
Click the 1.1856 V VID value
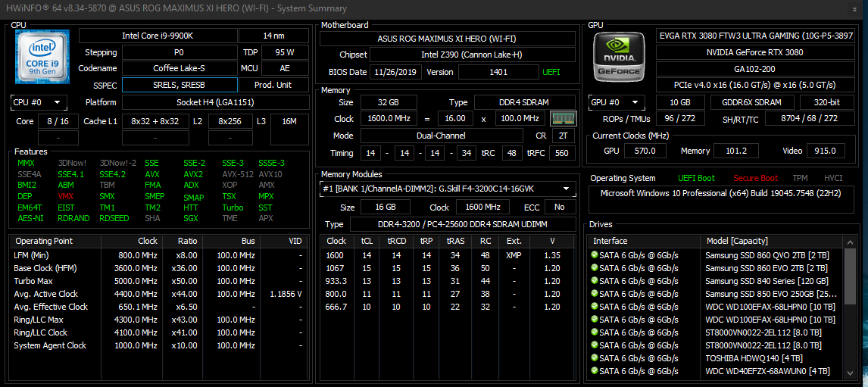(x=285, y=294)
